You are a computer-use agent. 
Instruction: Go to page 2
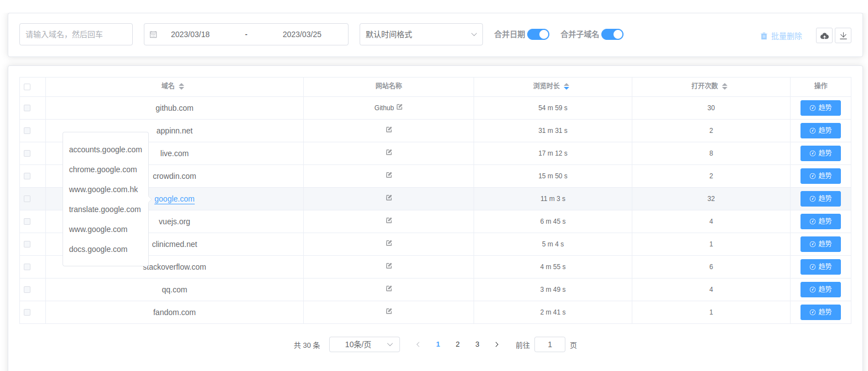[x=458, y=344]
